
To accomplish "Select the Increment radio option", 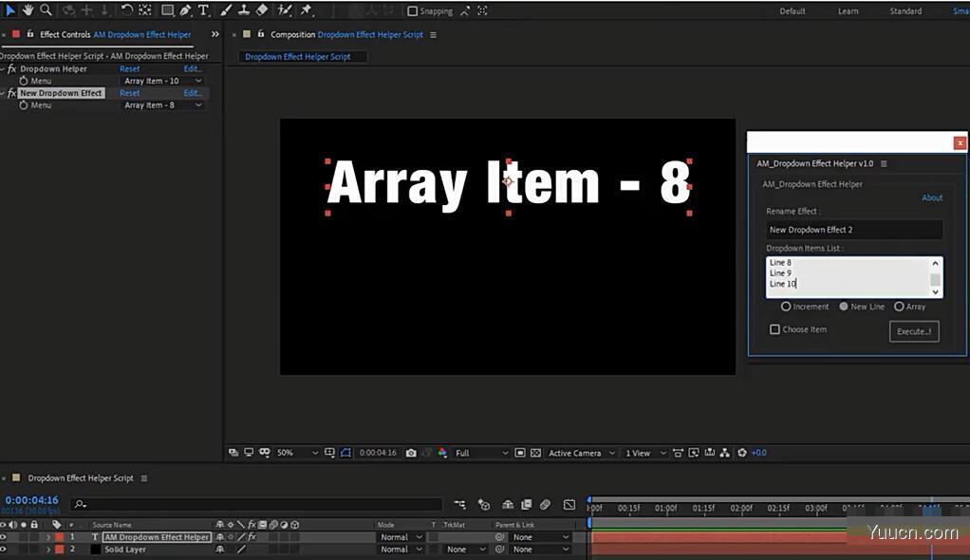I will (x=786, y=307).
